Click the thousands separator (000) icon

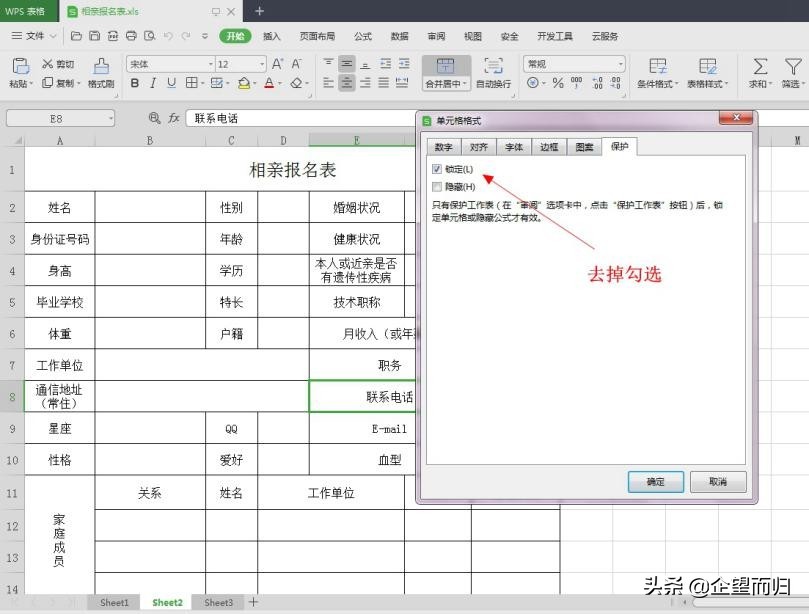[x=576, y=83]
